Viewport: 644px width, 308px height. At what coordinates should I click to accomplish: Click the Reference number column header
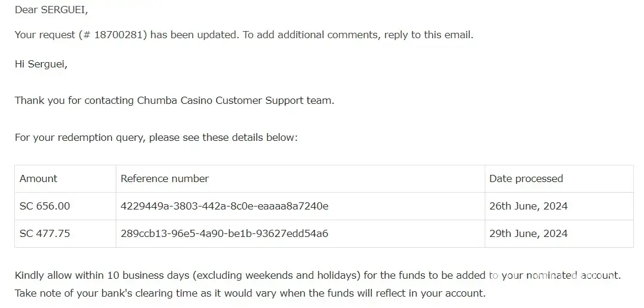pos(165,178)
